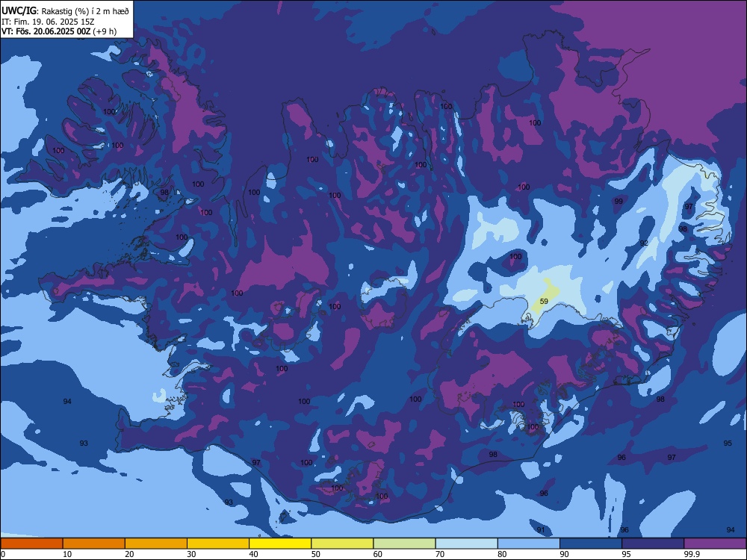Click the '0' legend scale label
The width and height of the screenshot is (747, 560).
[3, 554]
